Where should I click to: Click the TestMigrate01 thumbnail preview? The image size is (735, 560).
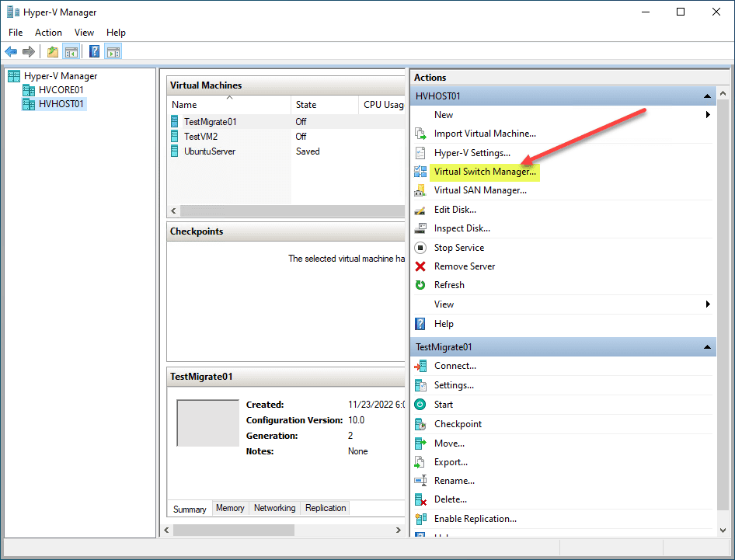click(x=207, y=423)
